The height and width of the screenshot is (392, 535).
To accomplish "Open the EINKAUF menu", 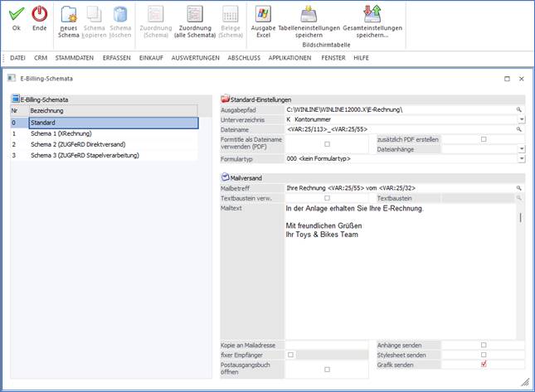I will tap(151, 58).
